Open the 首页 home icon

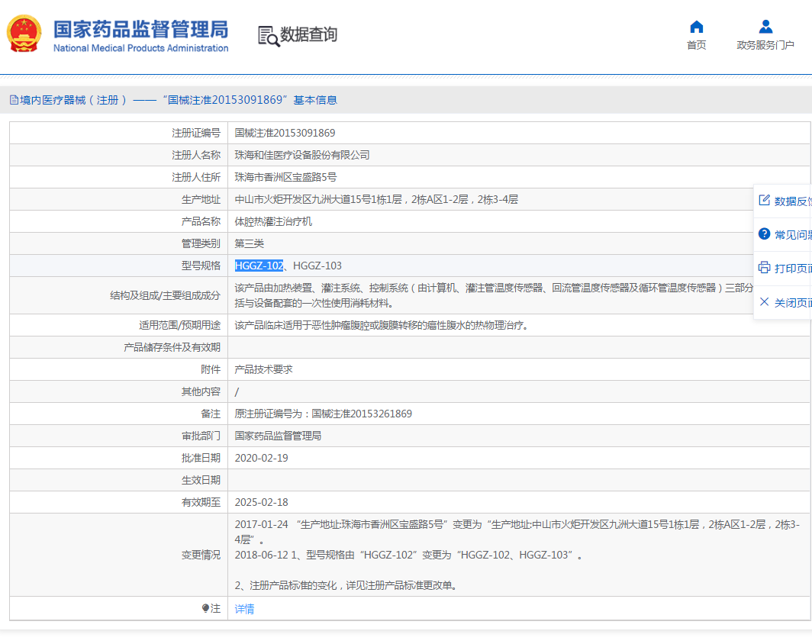pos(697,27)
